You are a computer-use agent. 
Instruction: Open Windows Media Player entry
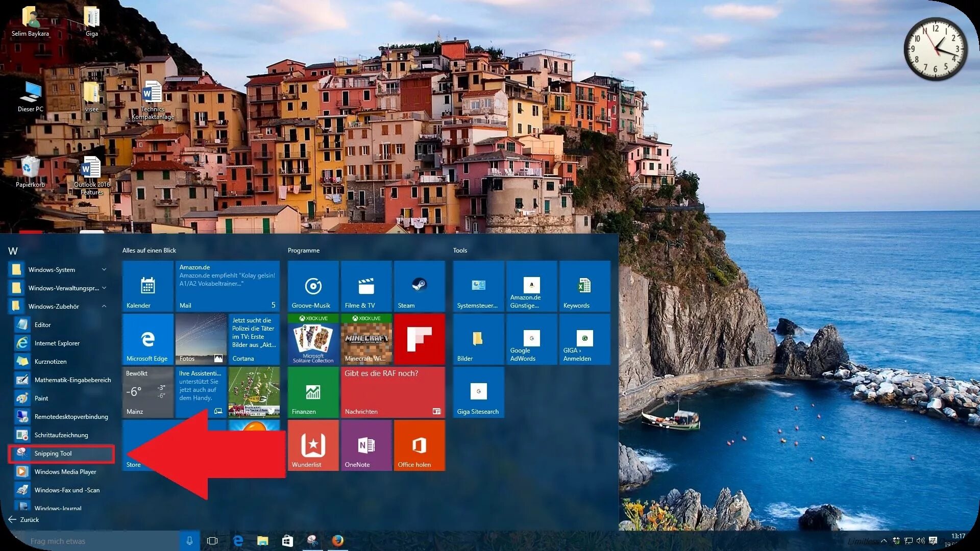click(65, 472)
